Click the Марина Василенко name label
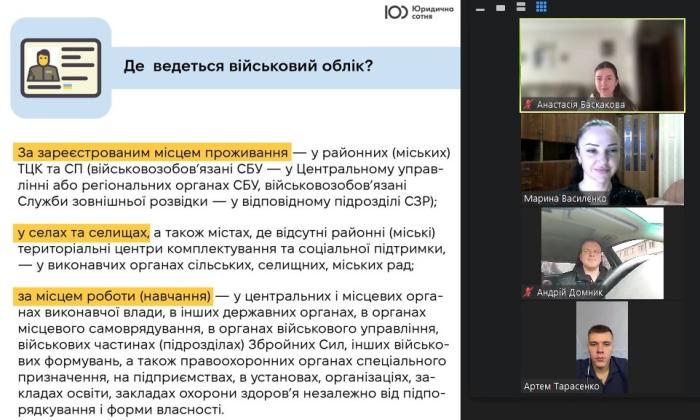Image resolution: width=700 pixels, height=420 pixels. click(x=566, y=198)
